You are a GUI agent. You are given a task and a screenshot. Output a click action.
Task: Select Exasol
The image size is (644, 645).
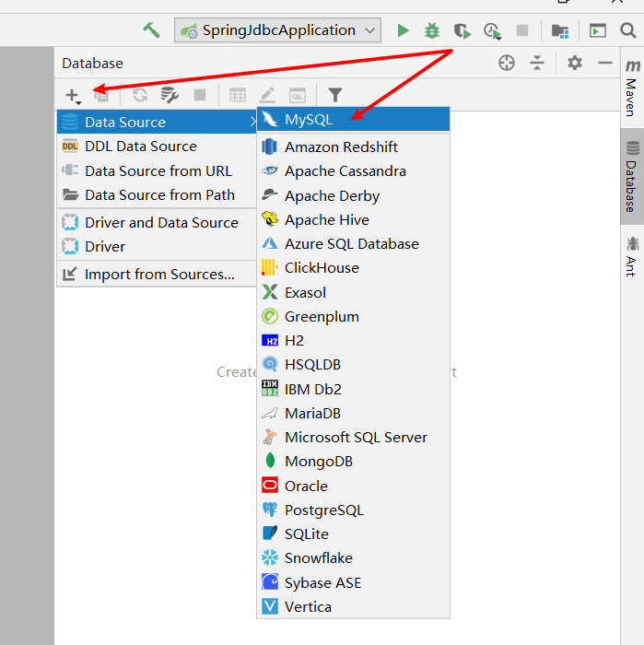pyautogui.click(x=353, y=292)
